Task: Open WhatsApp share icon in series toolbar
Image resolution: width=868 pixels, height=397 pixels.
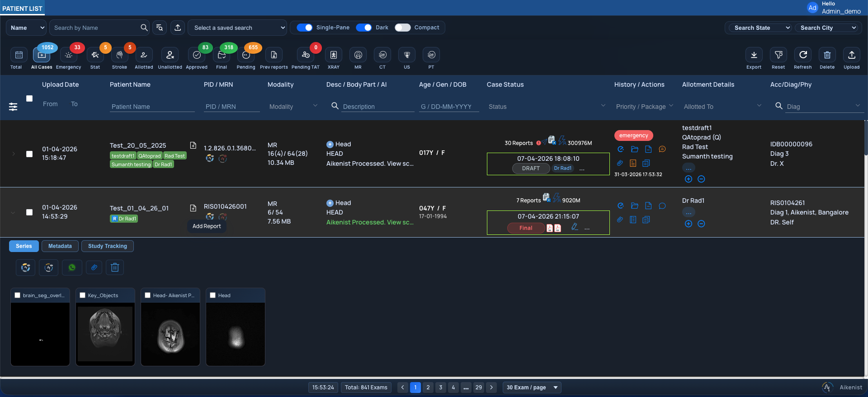Action: point(72,267)
